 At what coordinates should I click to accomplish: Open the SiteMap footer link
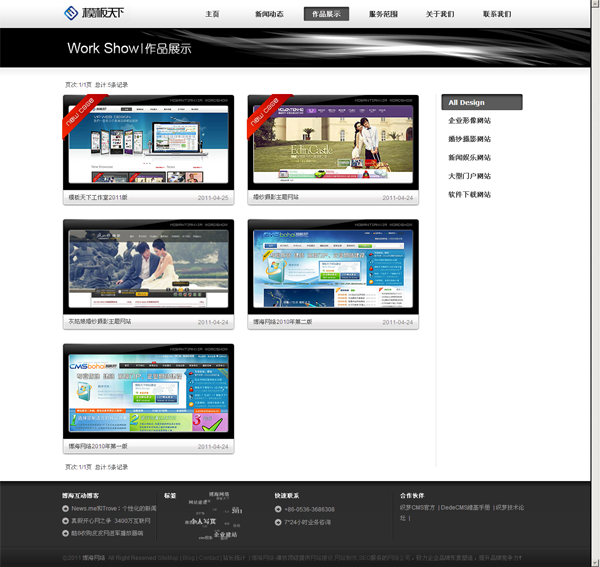coord(168,558)
